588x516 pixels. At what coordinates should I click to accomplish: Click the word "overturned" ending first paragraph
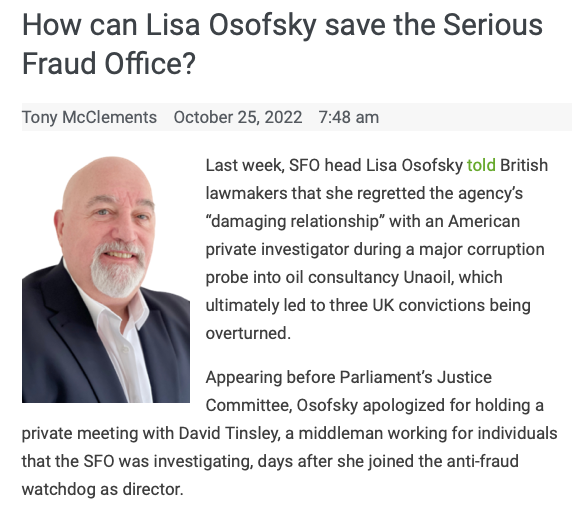[x=246, y=333]
